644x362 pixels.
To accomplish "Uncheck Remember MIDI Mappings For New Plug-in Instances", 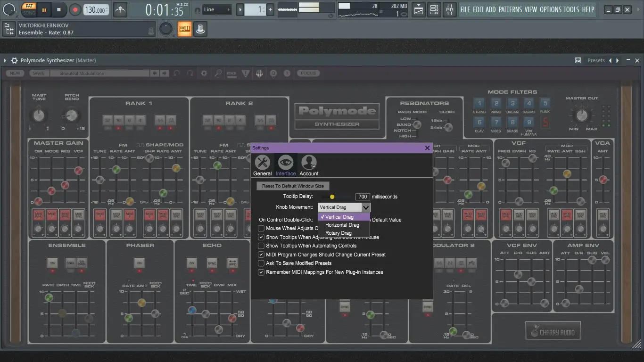I will click(261, 272).
